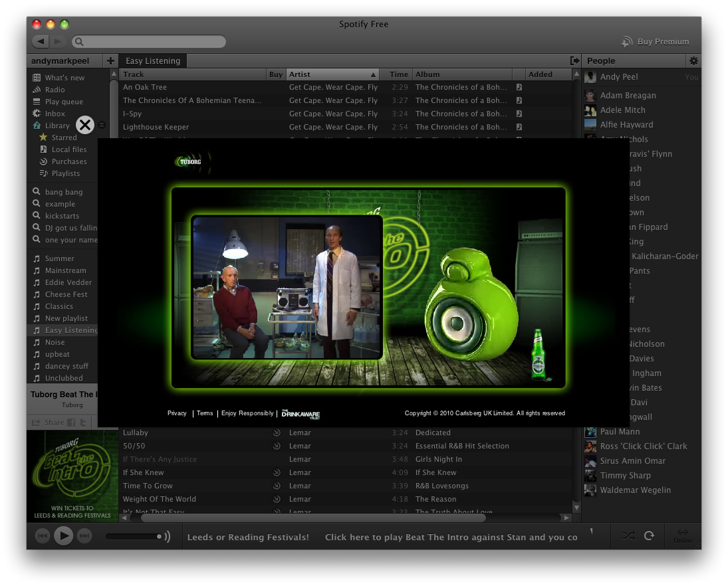Viewport: 728px width, 586px height.
Task: Click the Share button under Tuborg
Action: tap(48, 423)
